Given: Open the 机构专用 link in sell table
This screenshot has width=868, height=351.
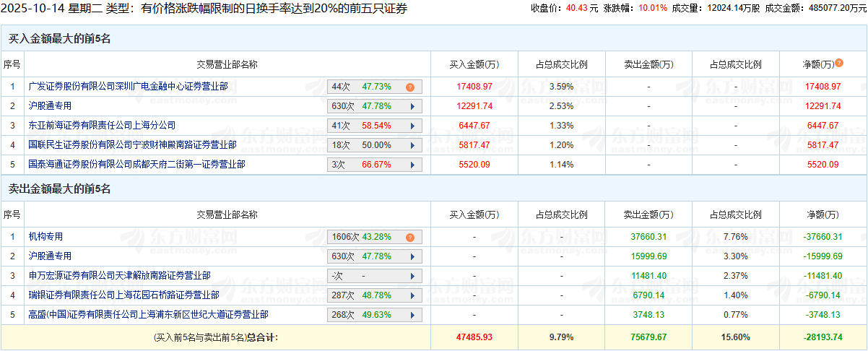Looking at the screenshot, I should tap(45, 237).
